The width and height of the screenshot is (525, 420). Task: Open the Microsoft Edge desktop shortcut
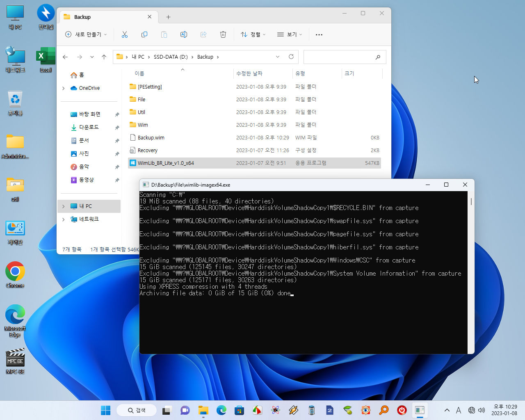pos(15,321)
